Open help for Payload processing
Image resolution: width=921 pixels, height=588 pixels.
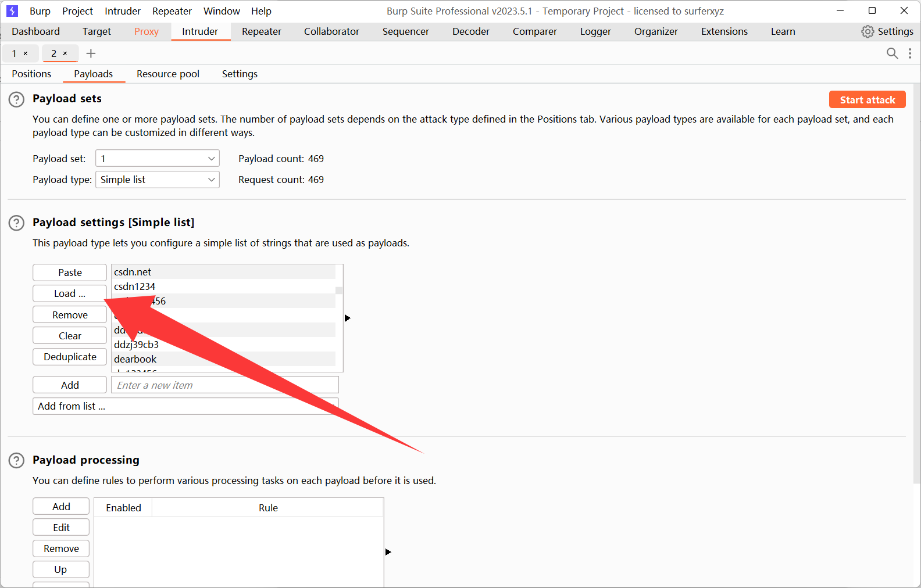pyautogui.click(x=16, y=461)
